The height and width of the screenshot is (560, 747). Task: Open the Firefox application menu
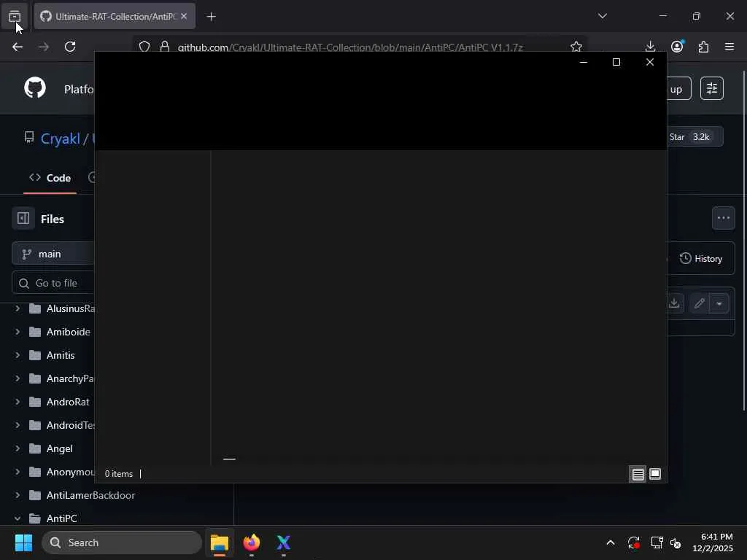coord(729,47)
